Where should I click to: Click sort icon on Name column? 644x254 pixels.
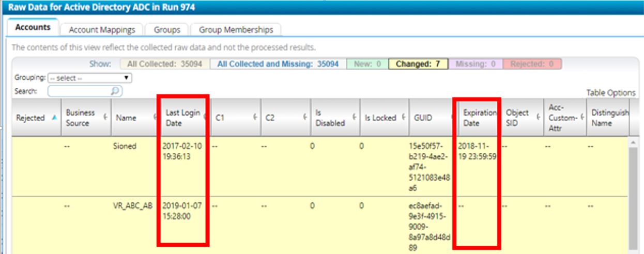click(x=155, y=118)
